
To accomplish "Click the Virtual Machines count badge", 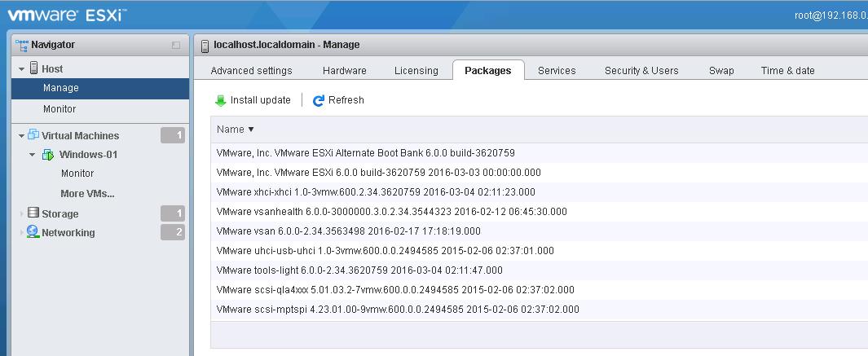I will [173, 135].
